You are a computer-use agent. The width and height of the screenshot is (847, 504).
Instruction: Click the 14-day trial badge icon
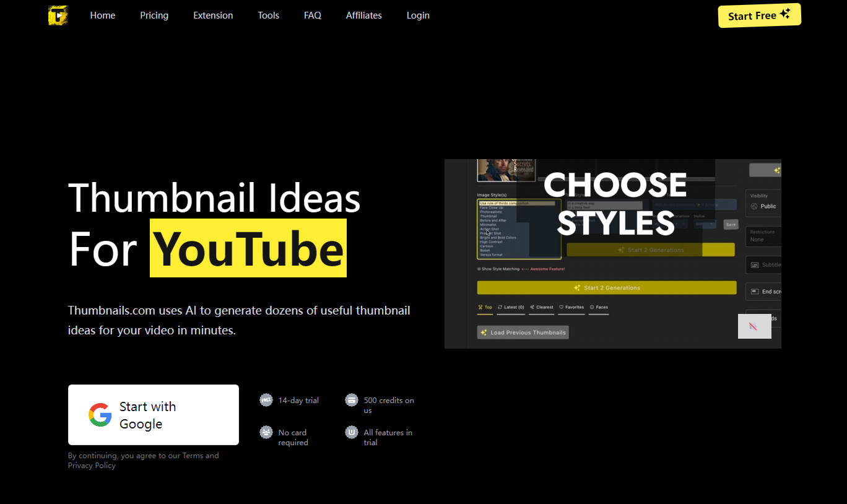[266, 400]
